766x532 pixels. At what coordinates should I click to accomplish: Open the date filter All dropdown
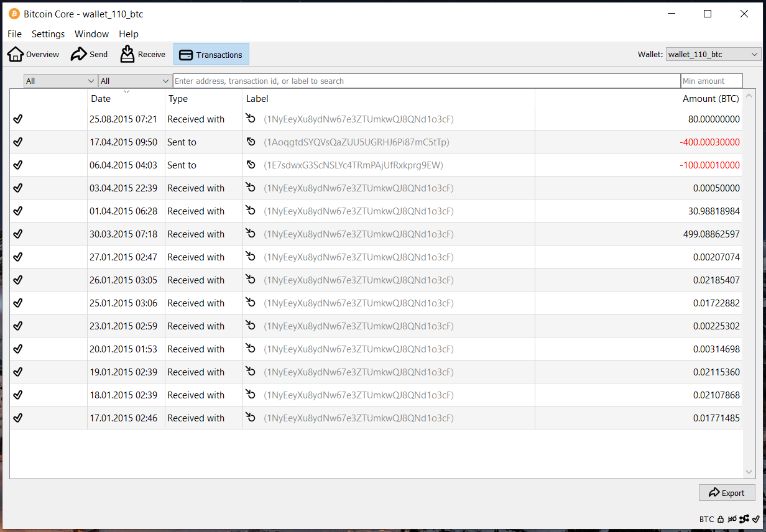click(60, 81)
